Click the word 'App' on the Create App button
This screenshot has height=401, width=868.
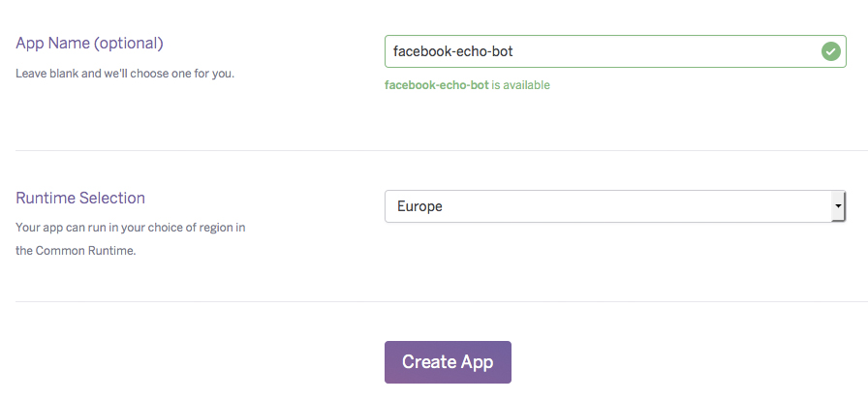point(478,363)
